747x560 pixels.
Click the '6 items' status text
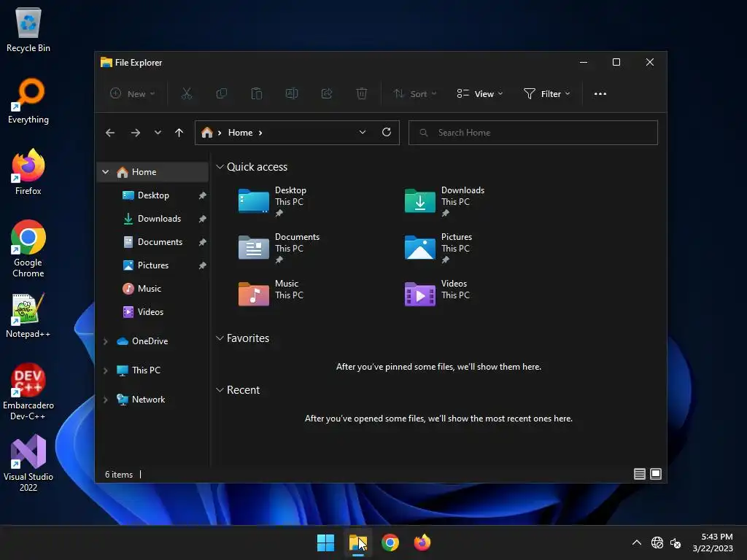coord(119,475)
